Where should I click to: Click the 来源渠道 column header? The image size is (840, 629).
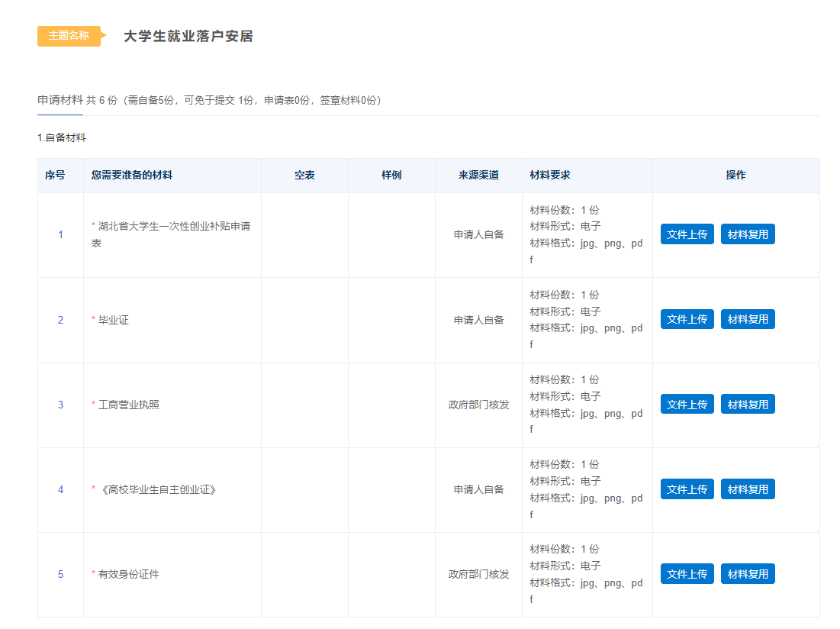478,175
